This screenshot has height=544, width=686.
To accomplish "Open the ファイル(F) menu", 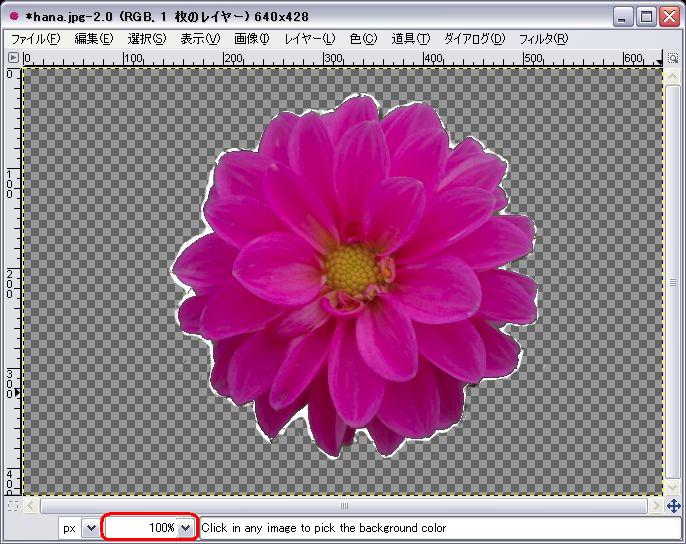I will (x=35, y=39).
